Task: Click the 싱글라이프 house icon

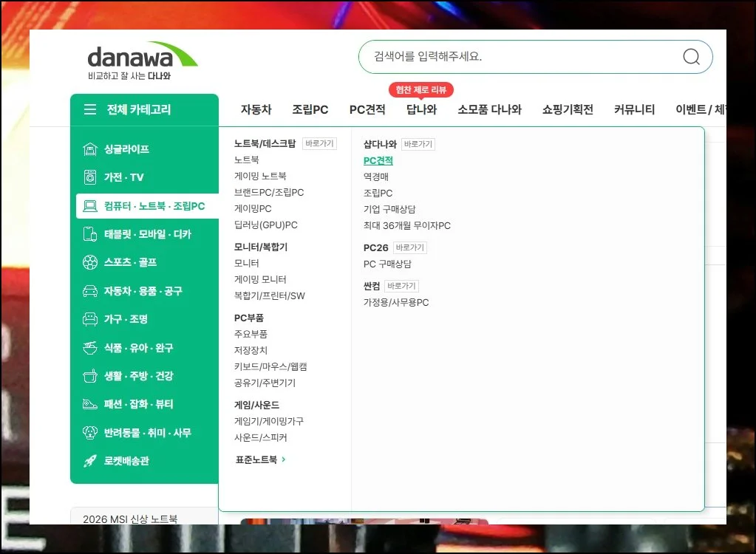Action: click(x=90, y=149)
